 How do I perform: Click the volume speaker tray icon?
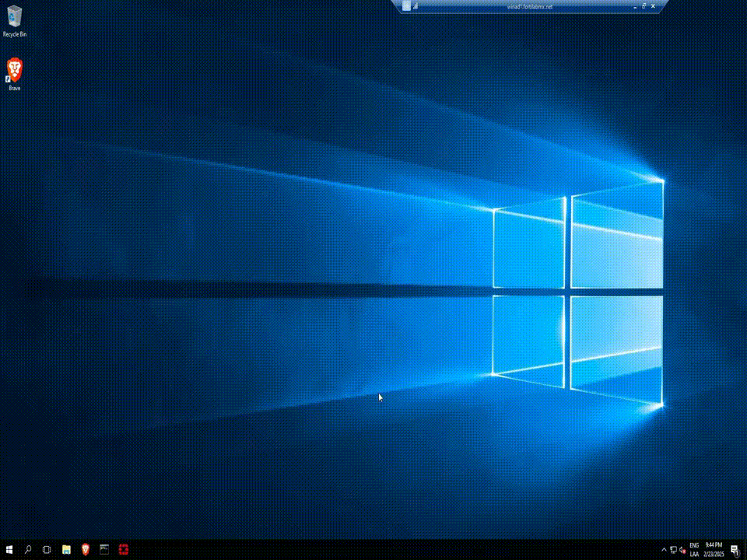coord(682,550)
